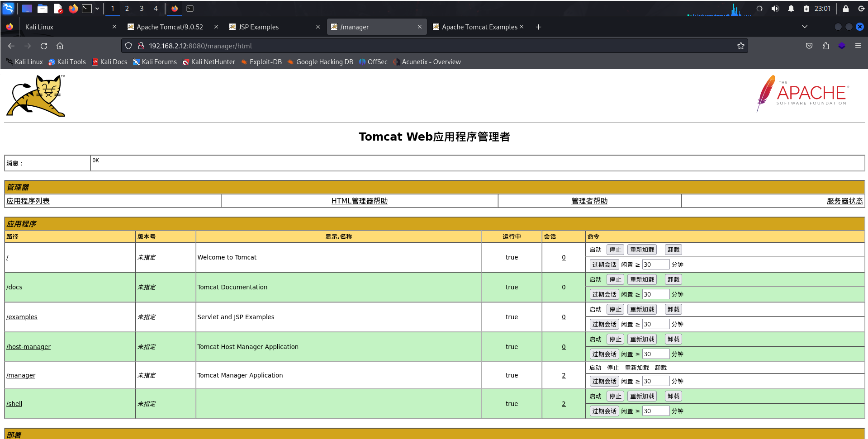Open the file manager from the panel
Image resolution: width=868 pixels, height=439 pixels.
pos(43,9)
